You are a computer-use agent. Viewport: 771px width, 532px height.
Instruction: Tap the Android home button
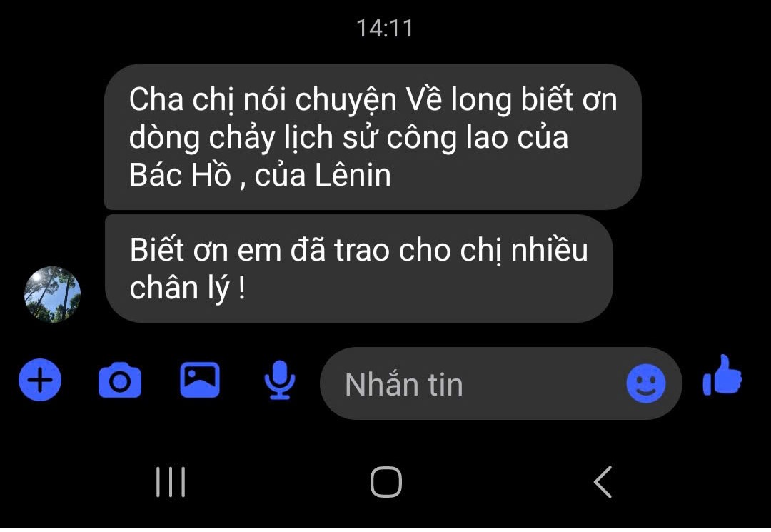tap(386, 482)
